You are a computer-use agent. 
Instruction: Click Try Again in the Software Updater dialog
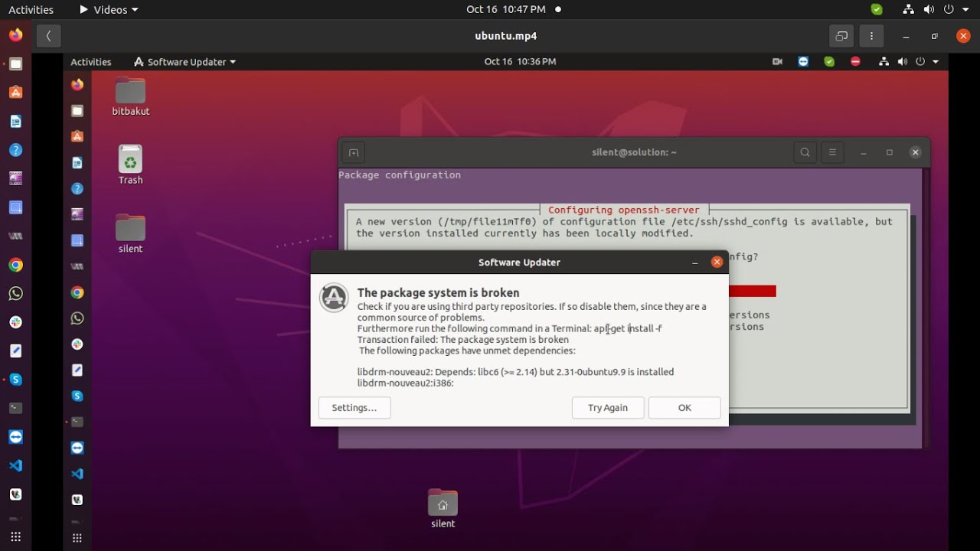pos(608,408)
